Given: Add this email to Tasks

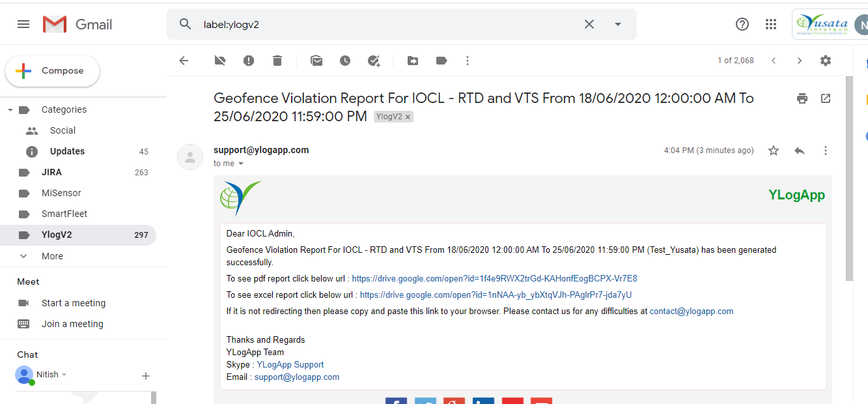Looking at the screenshot, I should pyautogui.click(x=374, y=61).
